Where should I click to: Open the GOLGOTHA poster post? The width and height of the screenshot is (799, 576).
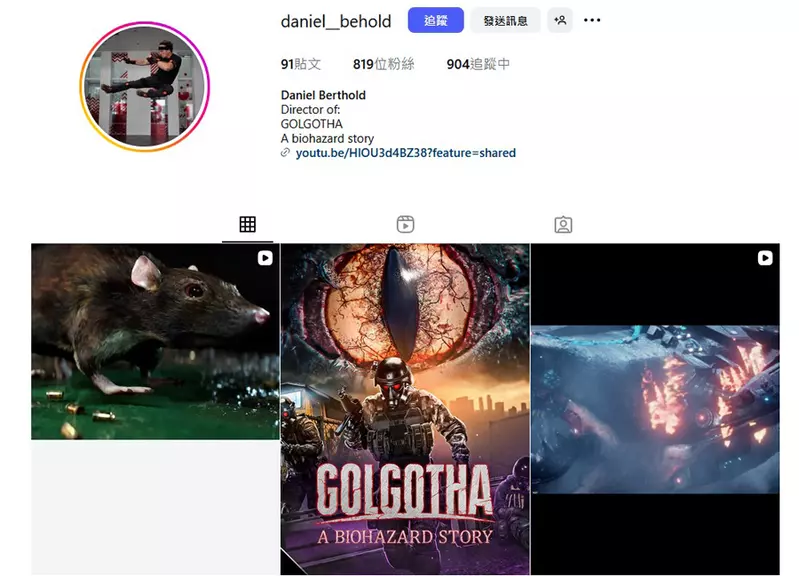click(405, 409)
